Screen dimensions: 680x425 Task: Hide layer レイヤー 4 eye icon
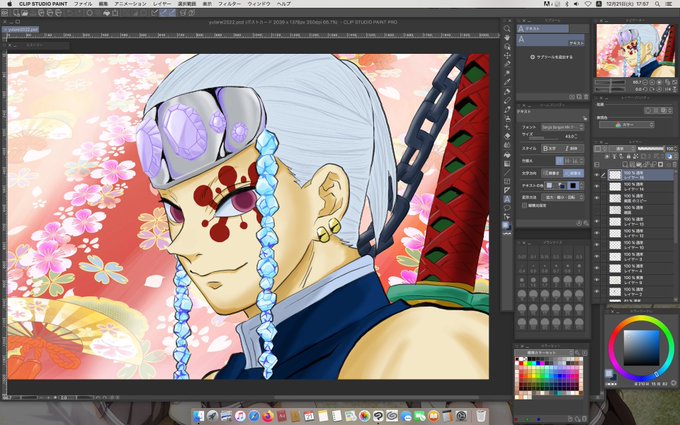pos(597,268)
